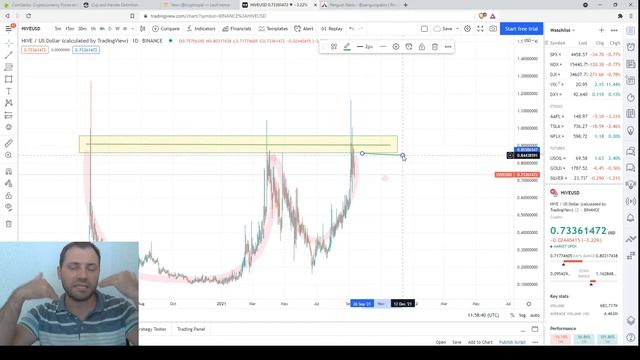Expand the Save layout dropdown arrow
640x360 pixels.
point(457,29)
